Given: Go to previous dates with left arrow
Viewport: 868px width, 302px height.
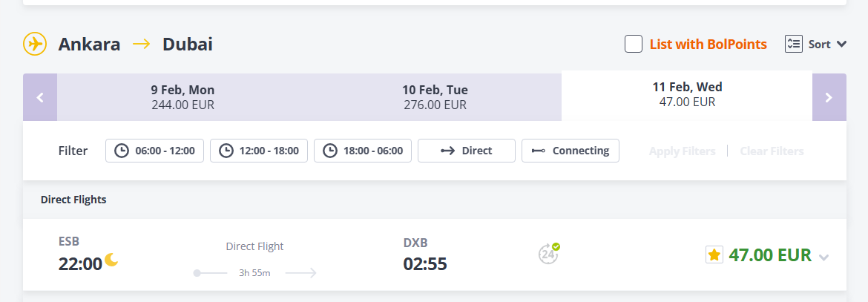Looking at the screenshot, I should coord(40,97).
